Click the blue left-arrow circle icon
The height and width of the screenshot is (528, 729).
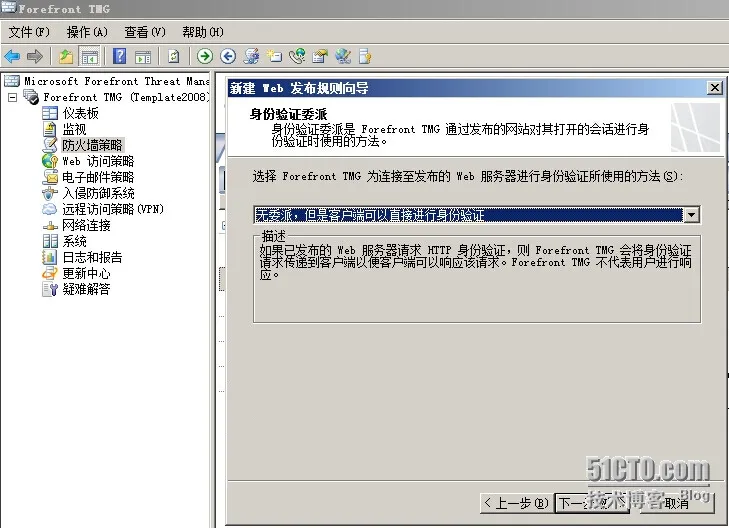(x=228, y=56)
